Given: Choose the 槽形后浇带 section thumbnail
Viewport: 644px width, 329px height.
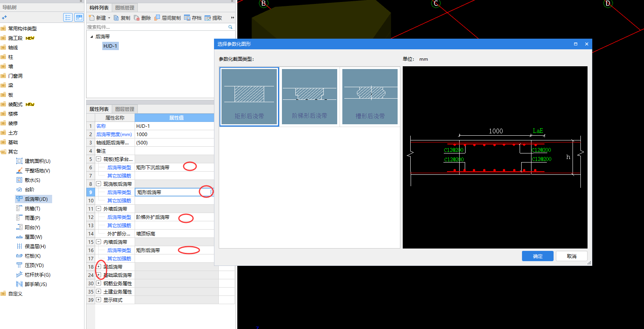Looking at the screenshot, I should coord(370,97).
